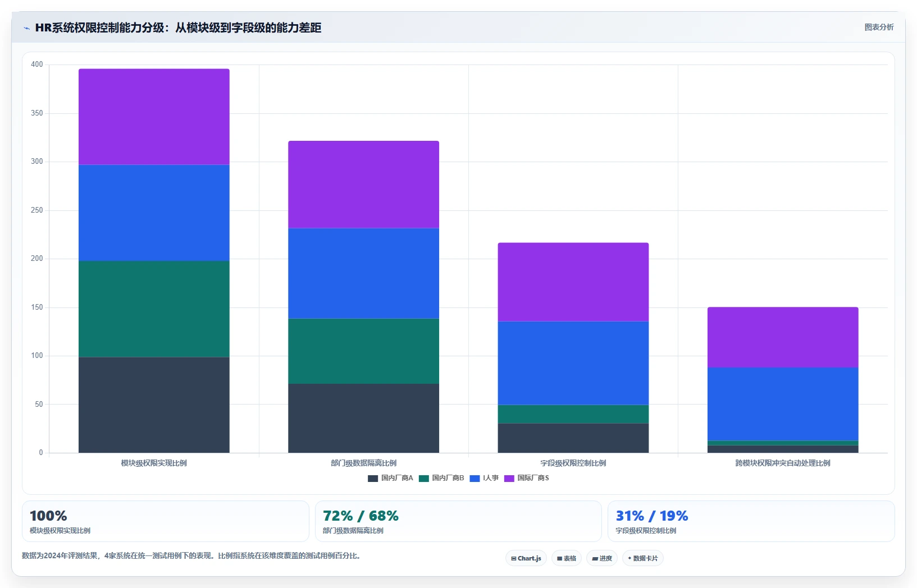The image size is (917, 588).
Task: Click the purple segment of 部门级数据隔离比例 bar
Action: [x=363, y=185]
